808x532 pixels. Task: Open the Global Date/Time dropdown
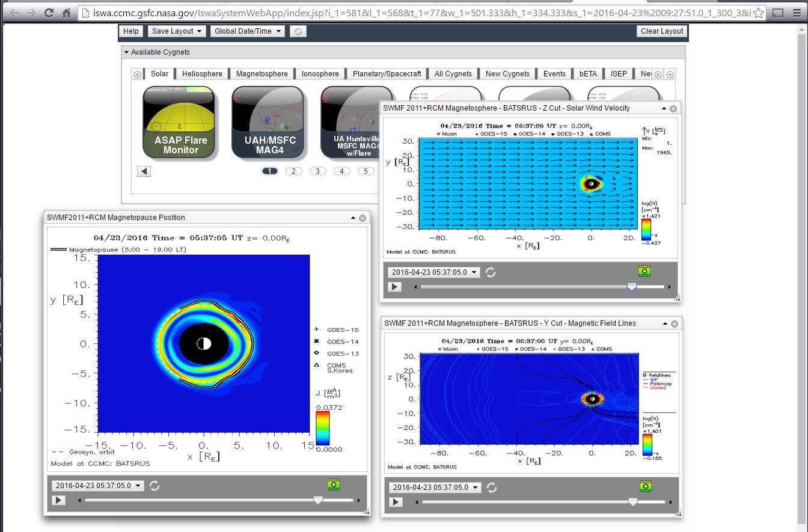[x=248, y=31]
